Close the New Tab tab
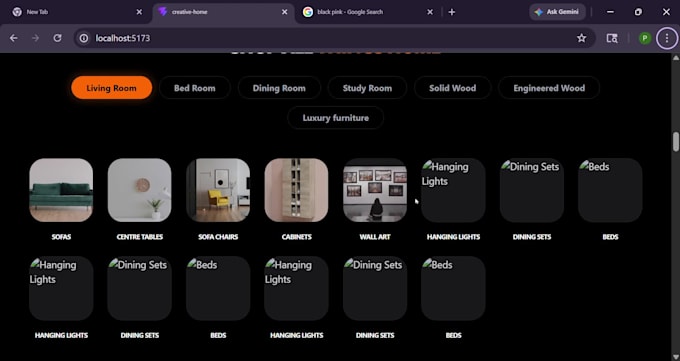680x361 pixels. (139, 12)
